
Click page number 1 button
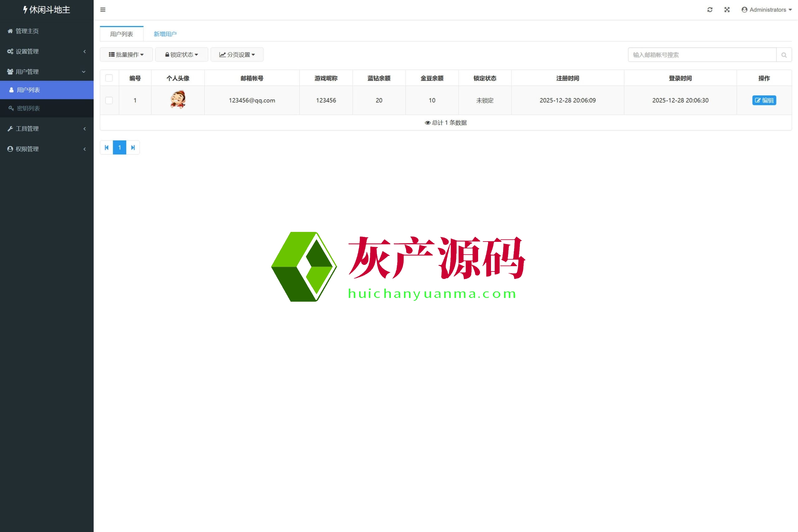pyautogui.click(x=119, y=148)
